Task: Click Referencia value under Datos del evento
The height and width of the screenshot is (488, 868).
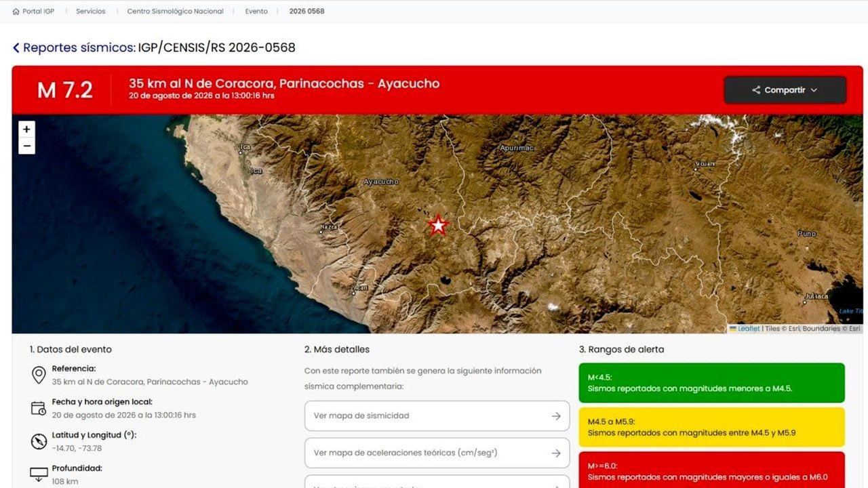Action: [150, 382]
